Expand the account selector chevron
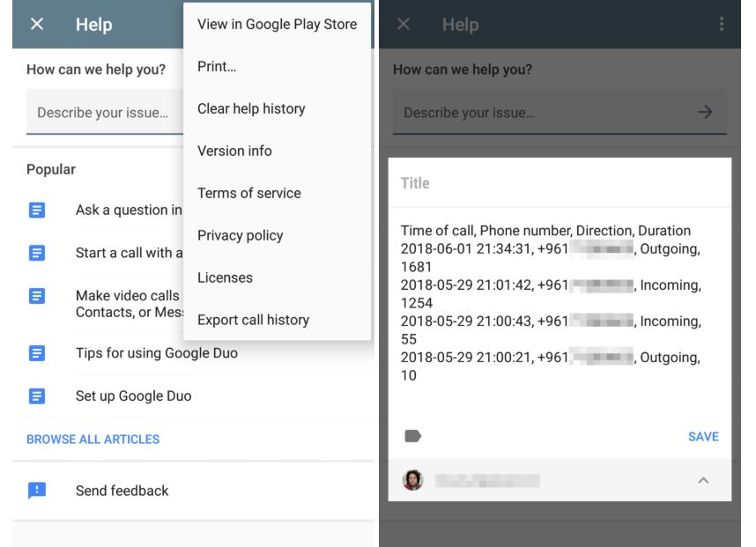The image size is (756, 547). click(702, 480)
